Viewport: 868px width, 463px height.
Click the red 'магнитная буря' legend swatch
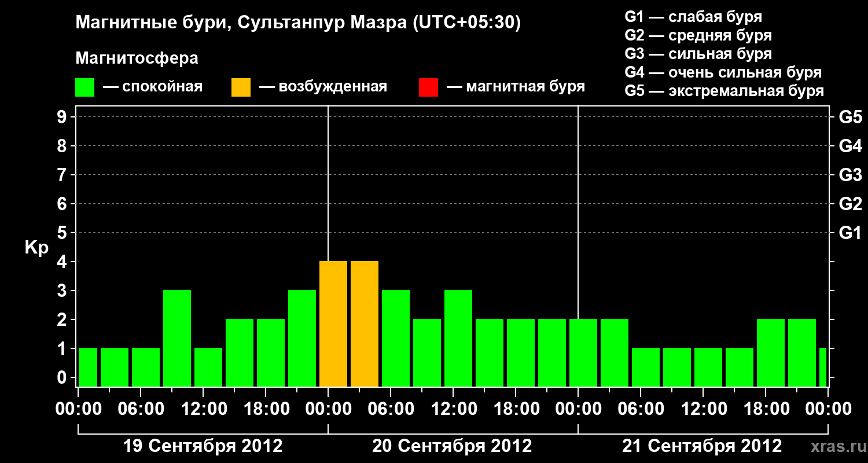pyautogui.click(x=428, y=87)
